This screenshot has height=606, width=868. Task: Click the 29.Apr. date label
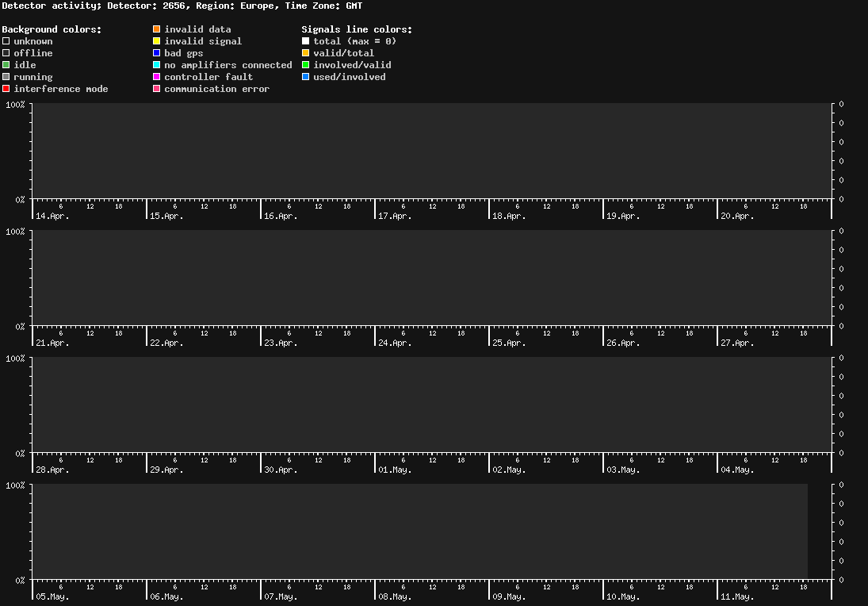[166, 470]
